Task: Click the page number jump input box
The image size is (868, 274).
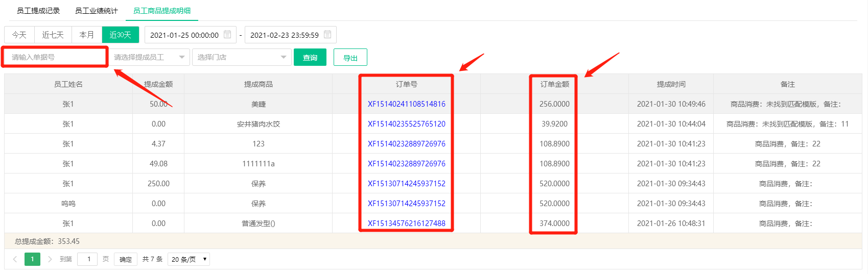Action: [x=88, y=259]
